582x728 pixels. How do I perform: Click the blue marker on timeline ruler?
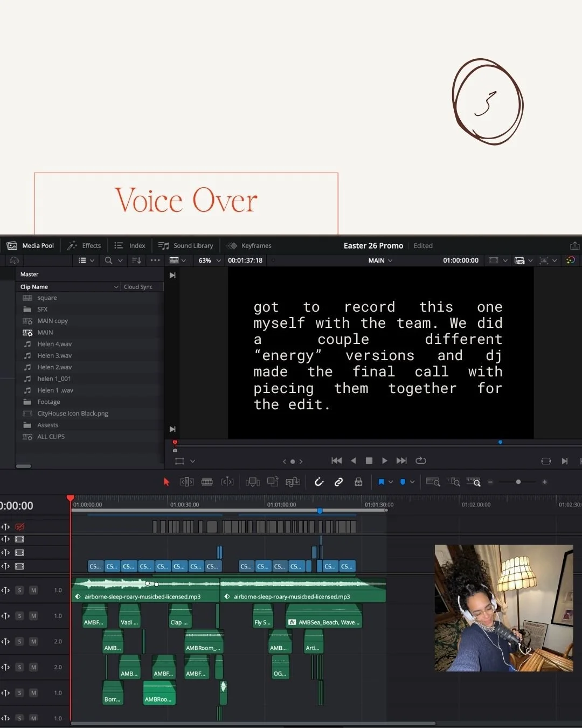(320, 511)
